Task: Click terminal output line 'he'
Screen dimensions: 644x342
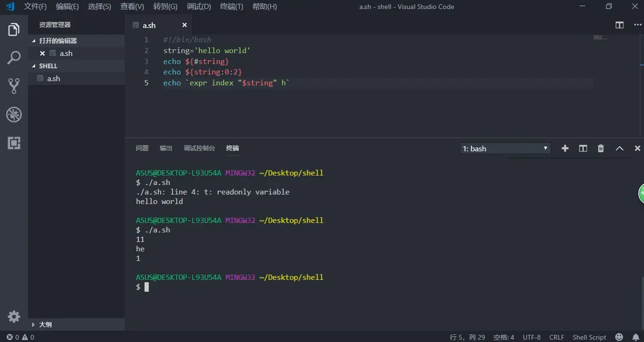Action: click(140, 249)
